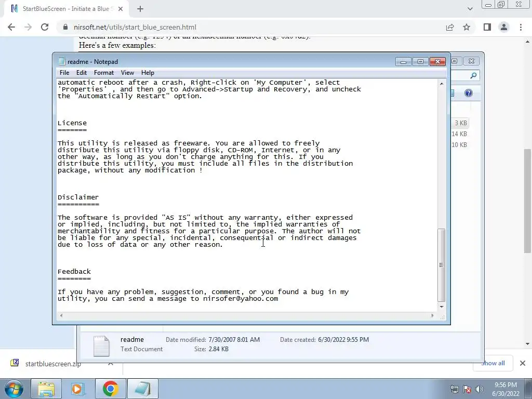The image size is (532, 399).
Task: Open Explorer window help question mark icon
Action: (469, 93)
